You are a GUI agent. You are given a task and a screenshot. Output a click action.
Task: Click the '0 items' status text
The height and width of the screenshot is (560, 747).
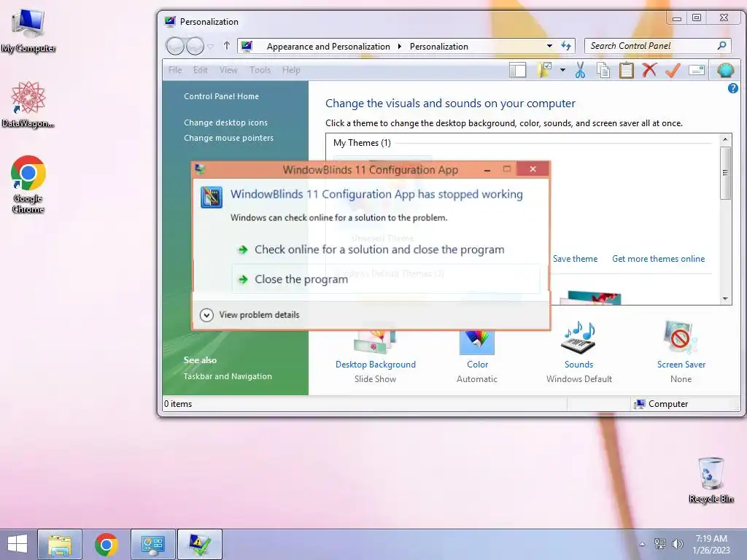pyautogui.click(x=178, y=404)
